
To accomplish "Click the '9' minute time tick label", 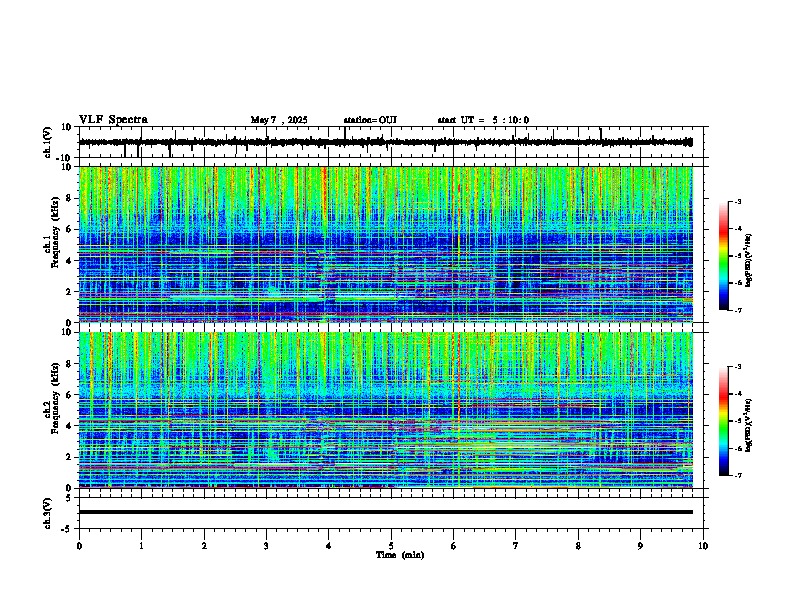I will coord(640,546).
